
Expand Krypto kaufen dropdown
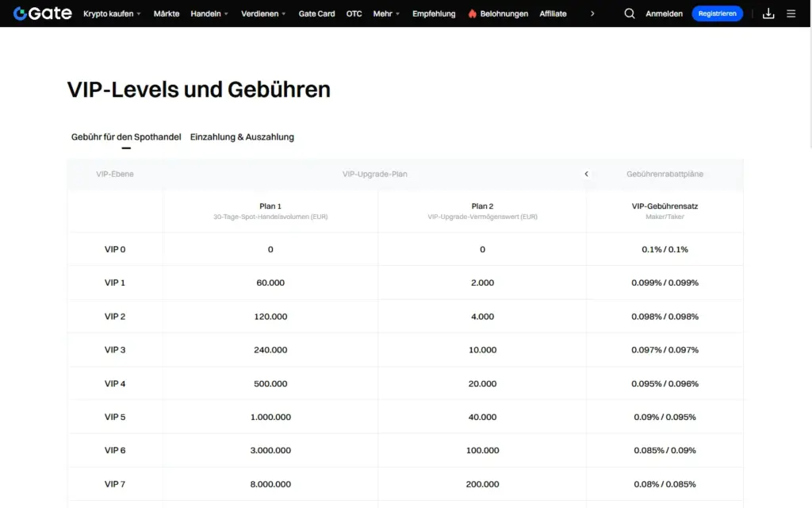tap(112, 13)
